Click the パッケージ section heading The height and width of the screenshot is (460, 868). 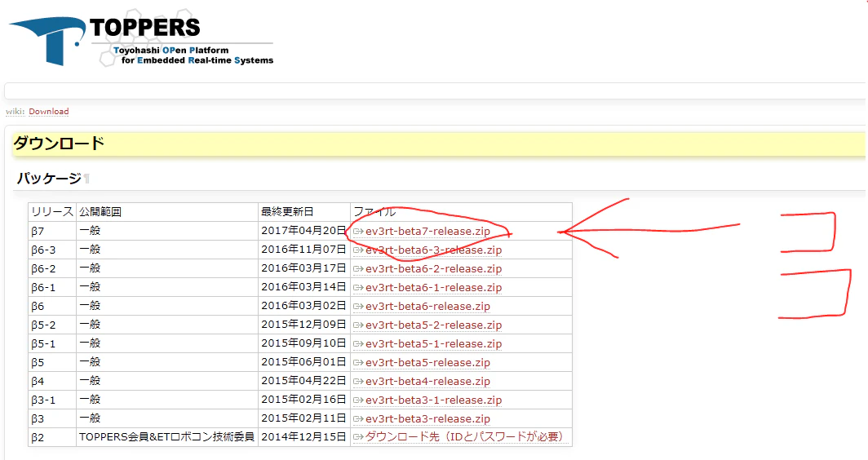(49, 179)
